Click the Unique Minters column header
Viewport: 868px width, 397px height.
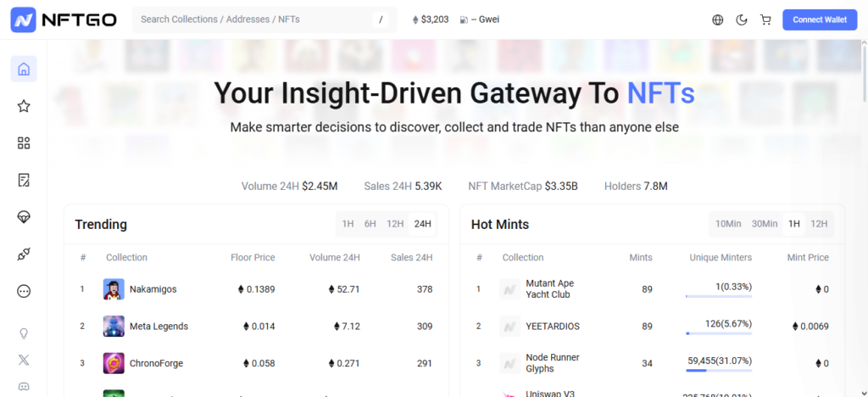click(x=721, y=258)
